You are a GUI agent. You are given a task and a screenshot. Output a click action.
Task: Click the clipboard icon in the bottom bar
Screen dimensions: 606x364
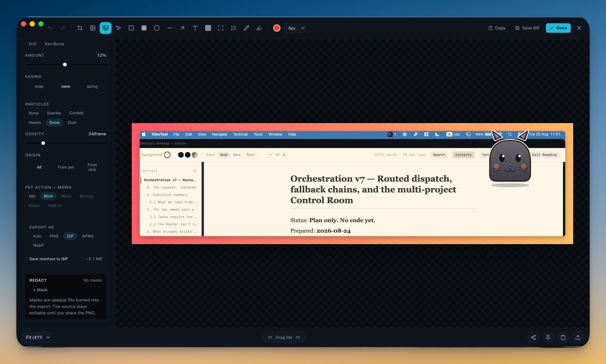pyautogui.click(x=563, y=337)
